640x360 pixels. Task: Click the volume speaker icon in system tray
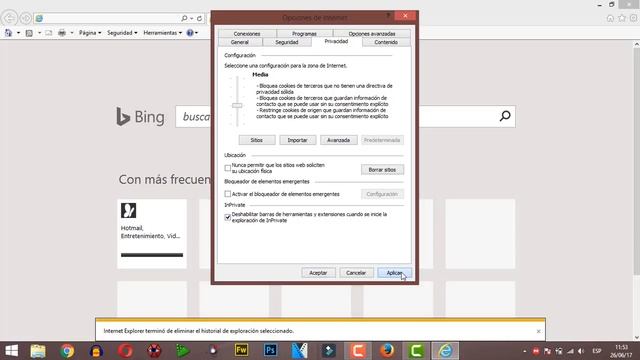click(x=581, y=351)
